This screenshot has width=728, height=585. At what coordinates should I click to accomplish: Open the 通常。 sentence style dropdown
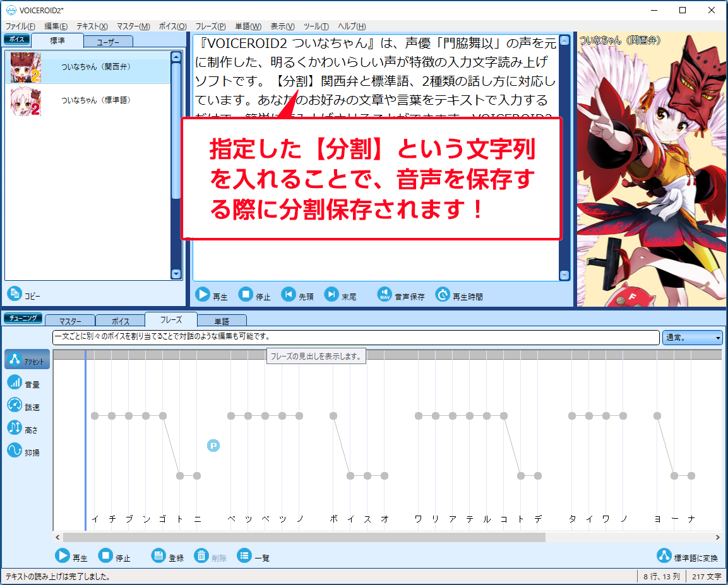coord(692,337)
